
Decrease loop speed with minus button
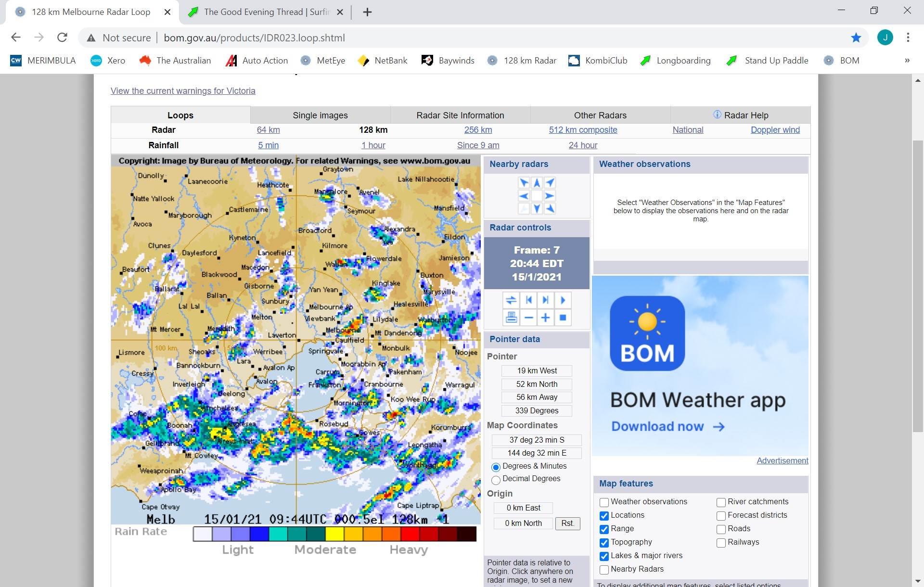528,318
